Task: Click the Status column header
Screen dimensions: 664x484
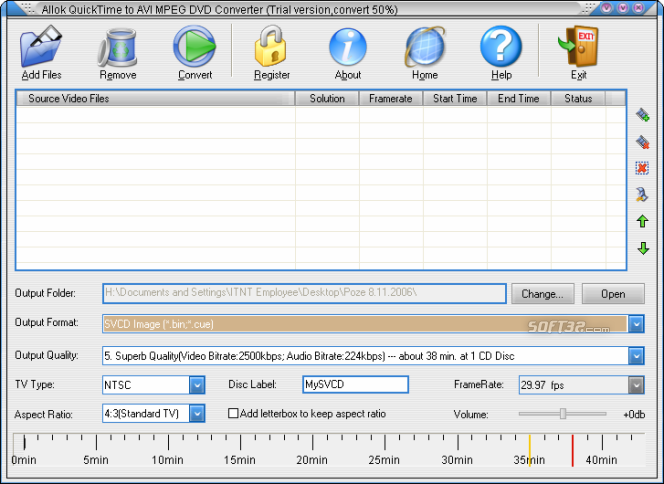Action: pos(578,98)
